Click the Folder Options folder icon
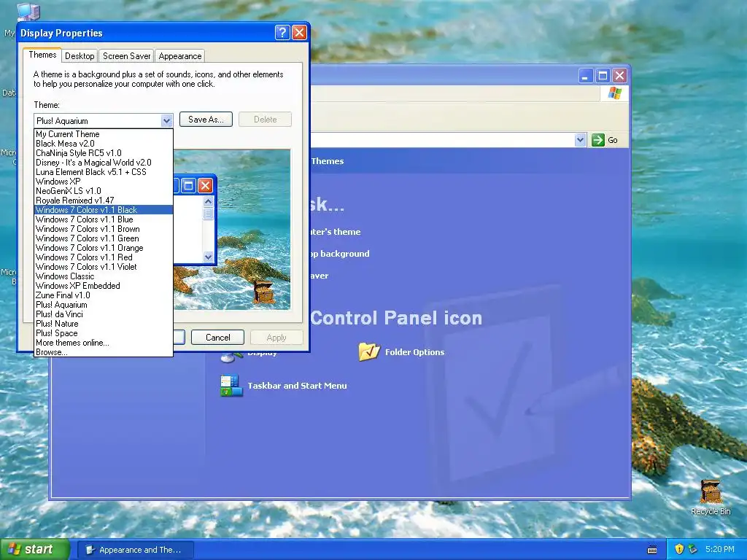The height and width of the screenshot is (560, 747). coord(369,352)
